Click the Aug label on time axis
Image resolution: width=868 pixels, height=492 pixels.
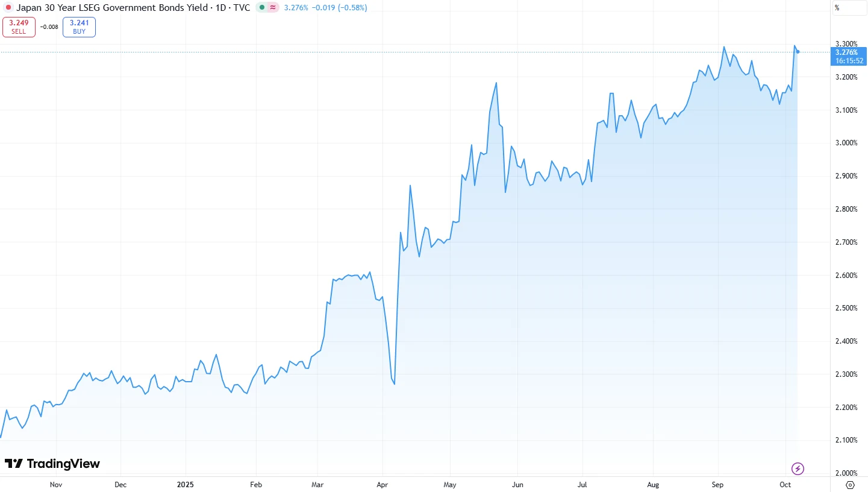coord(653,485)
